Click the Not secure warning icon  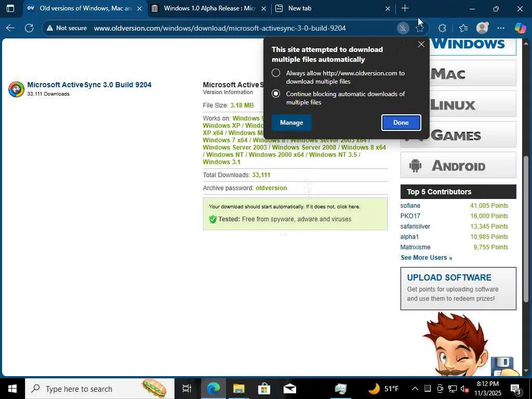50,28
